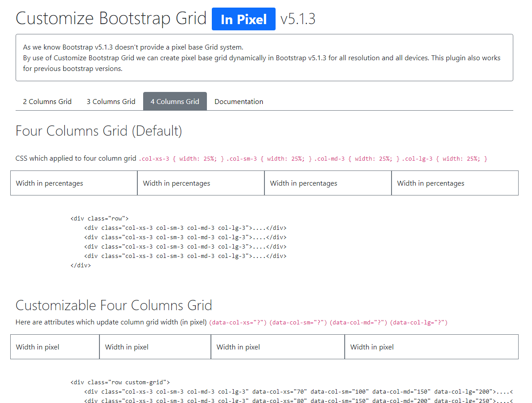Image resolution: width=532 pixels, height=403 pixels.
Task: Click the (data-col-sm="?") attribute code
Action: point(298,323)
